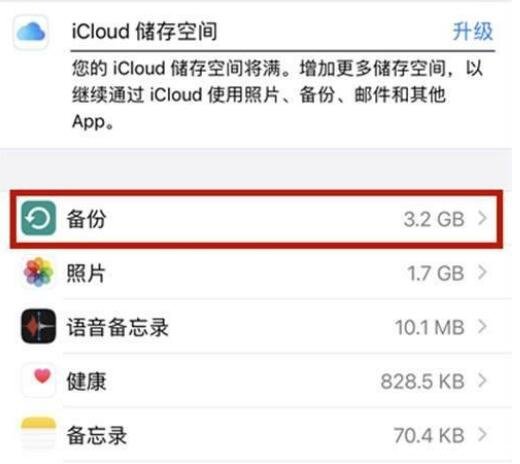Tap the iCloud cloud icon

pyautogui.click(x=31, y=32)
